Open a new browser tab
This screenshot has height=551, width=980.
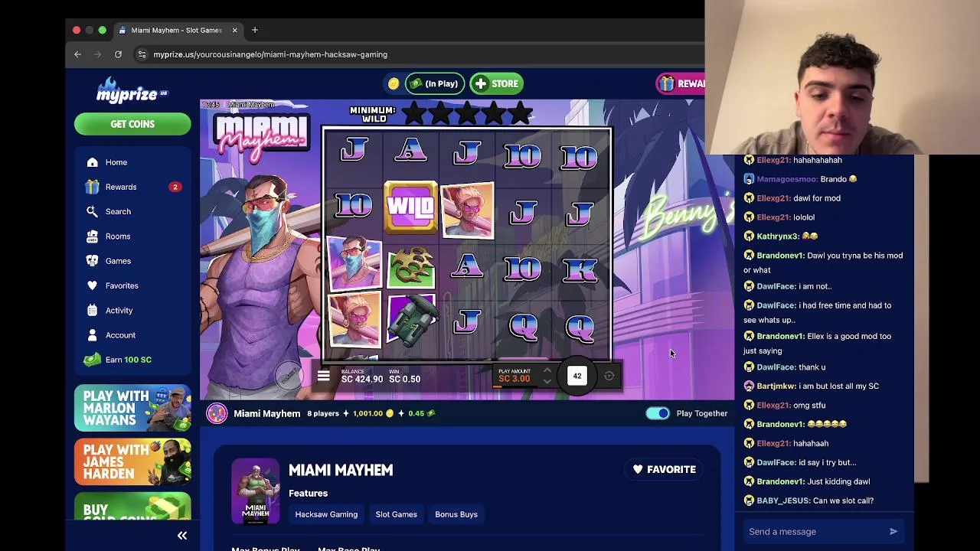[x=255, y=30]
